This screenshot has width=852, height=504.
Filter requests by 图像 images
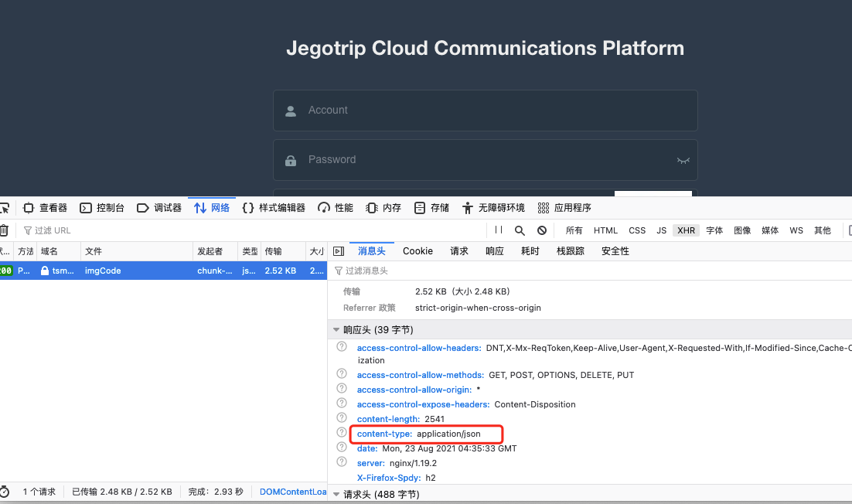[x=742, y=230]
